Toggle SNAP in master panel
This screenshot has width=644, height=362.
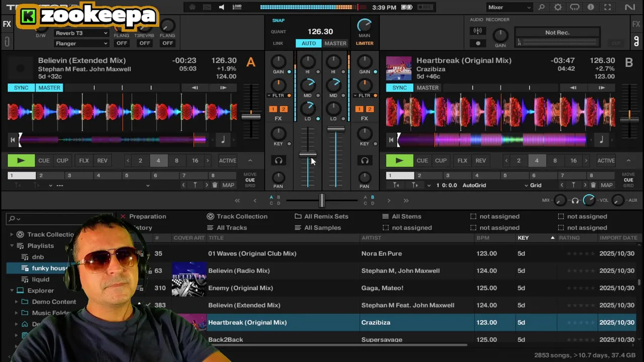[x=278, y=20]
